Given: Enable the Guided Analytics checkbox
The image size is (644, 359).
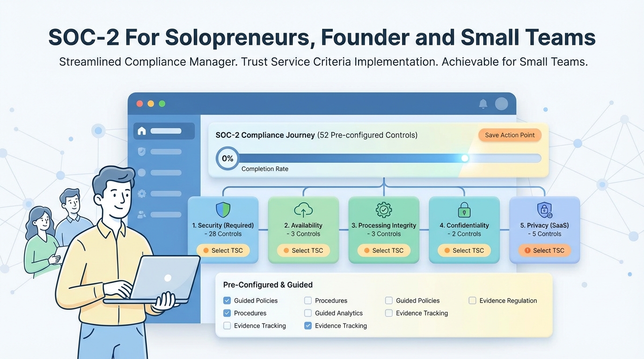Looking at the screenshot, I should point(308,313).
